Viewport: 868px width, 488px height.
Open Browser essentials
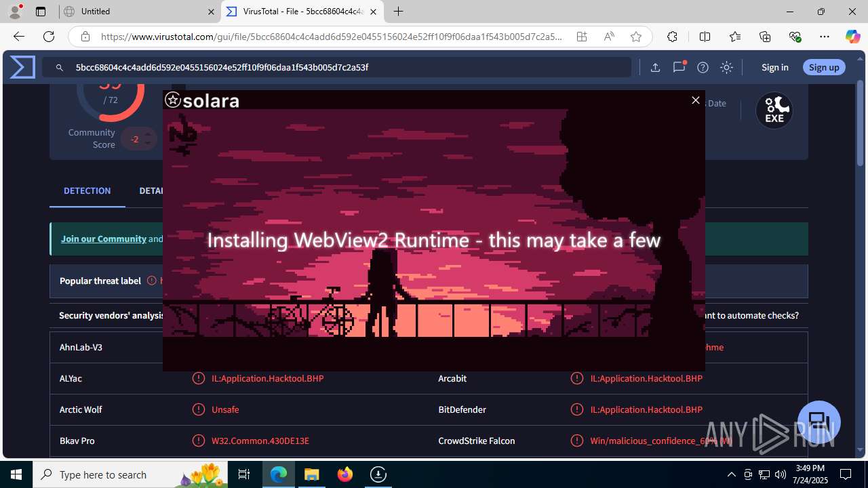[795, 37]
